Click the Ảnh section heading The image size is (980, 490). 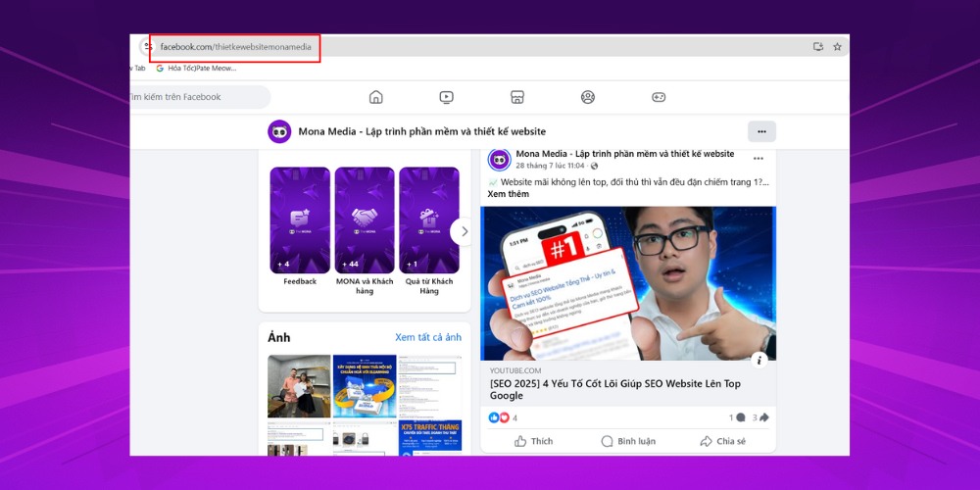point(278,337)
